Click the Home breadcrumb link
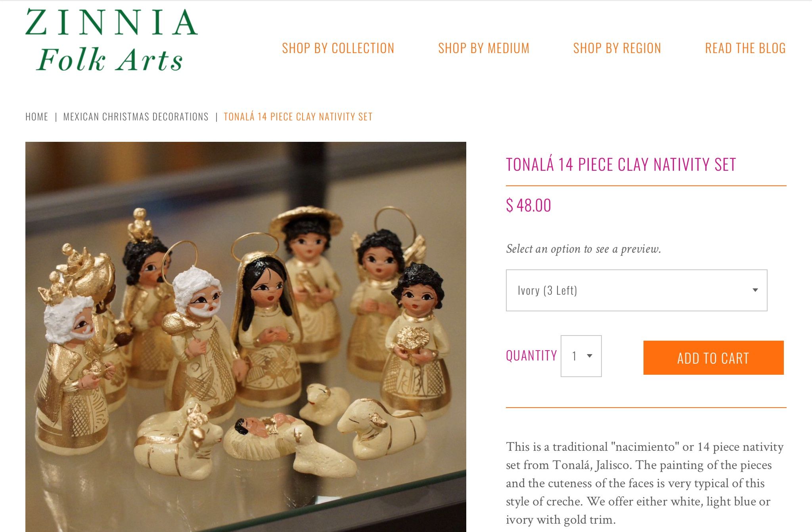Viewport: 812px width, 532px height. tap(37, 117)
